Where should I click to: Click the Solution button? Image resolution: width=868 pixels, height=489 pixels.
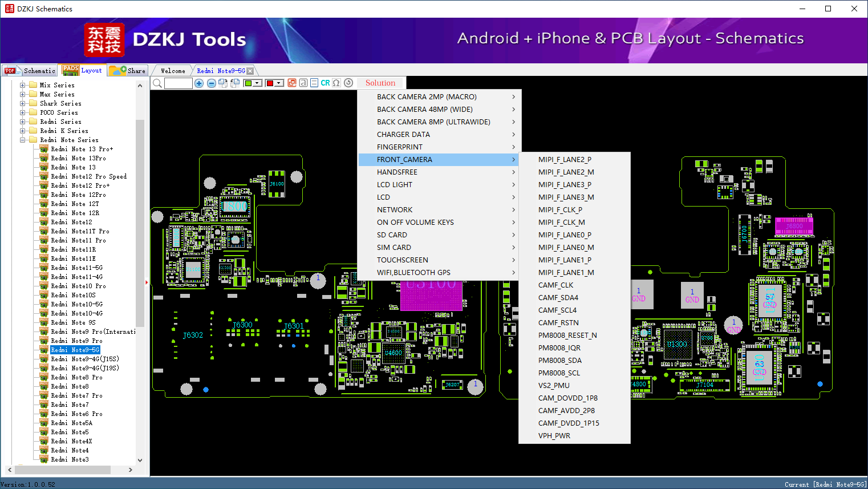pos(380,83)
